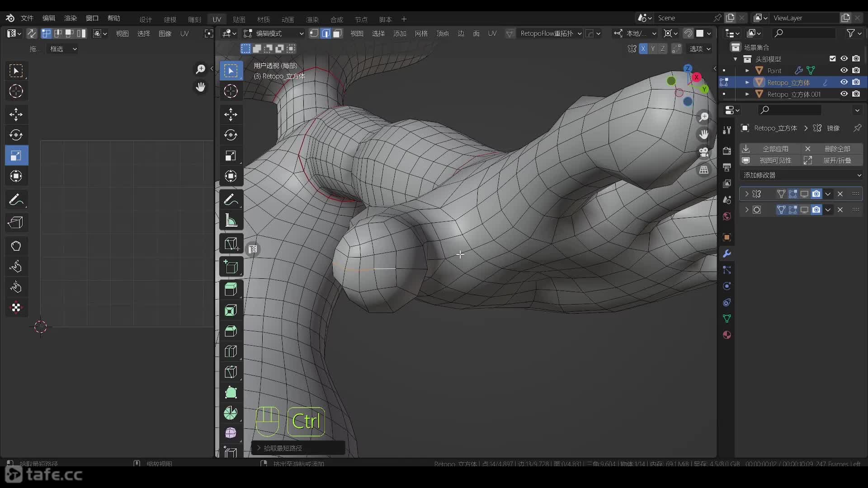The image size is (868, 488).
Task: Activate the Scale tool in UV editor
Action: 16,156
